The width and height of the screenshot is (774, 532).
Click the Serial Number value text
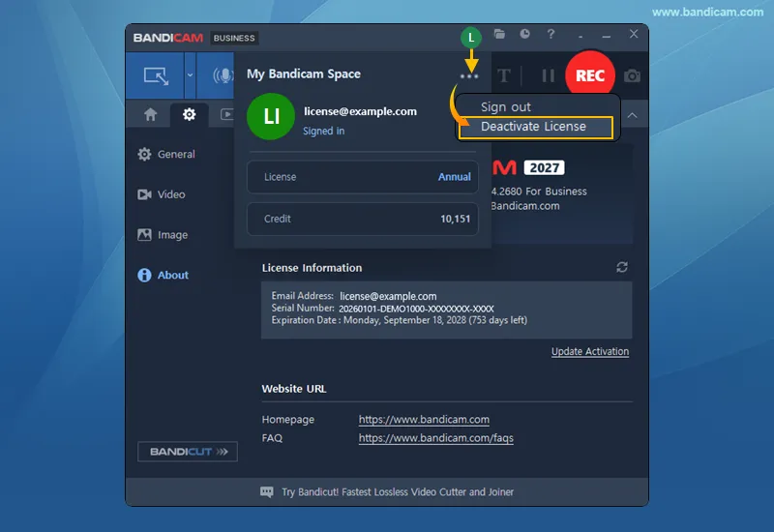click(x=416, y=309)
